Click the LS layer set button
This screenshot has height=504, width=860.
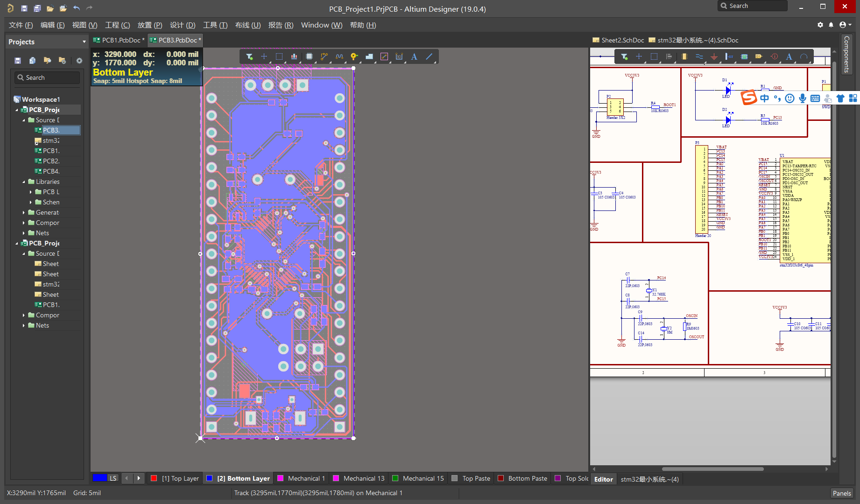[x=113, y=478]
